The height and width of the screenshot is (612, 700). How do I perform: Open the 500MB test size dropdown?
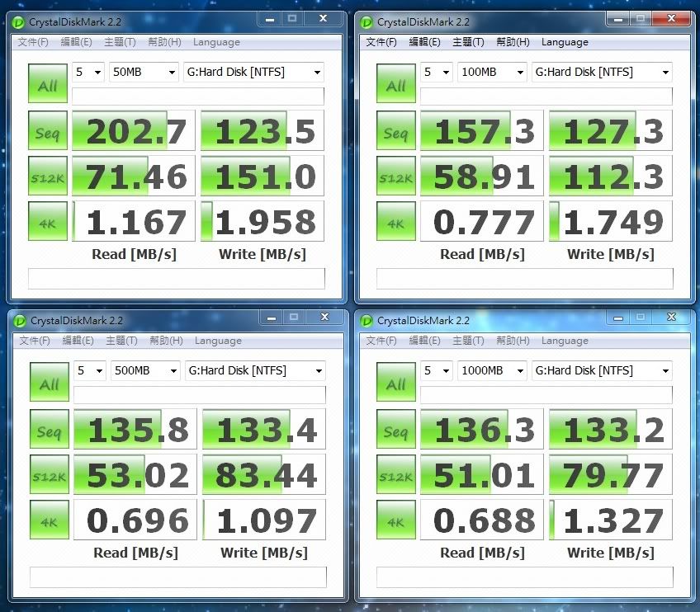pos(145,370)
